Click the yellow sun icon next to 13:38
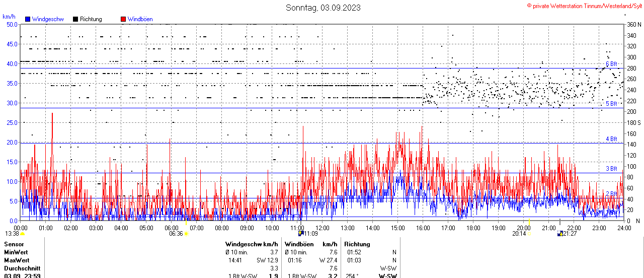Viewport: 644px width, 278px height. (x=23, y=234)
